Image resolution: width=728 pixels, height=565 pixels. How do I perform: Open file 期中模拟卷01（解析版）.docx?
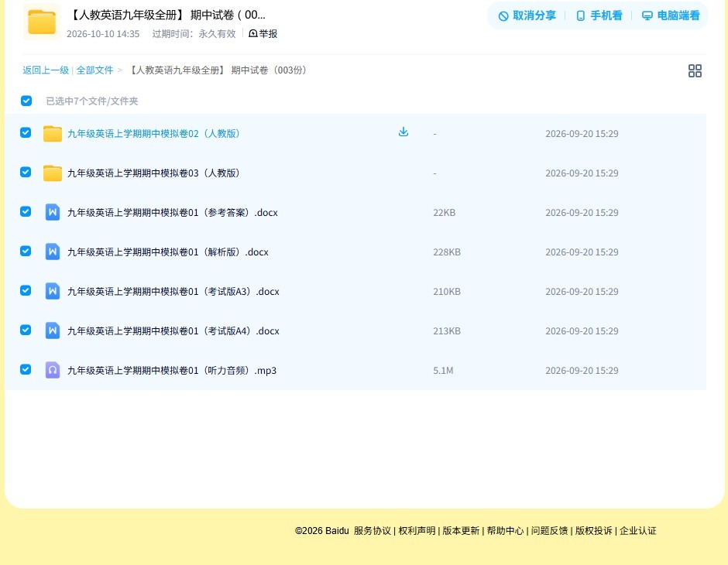[167, 252]
